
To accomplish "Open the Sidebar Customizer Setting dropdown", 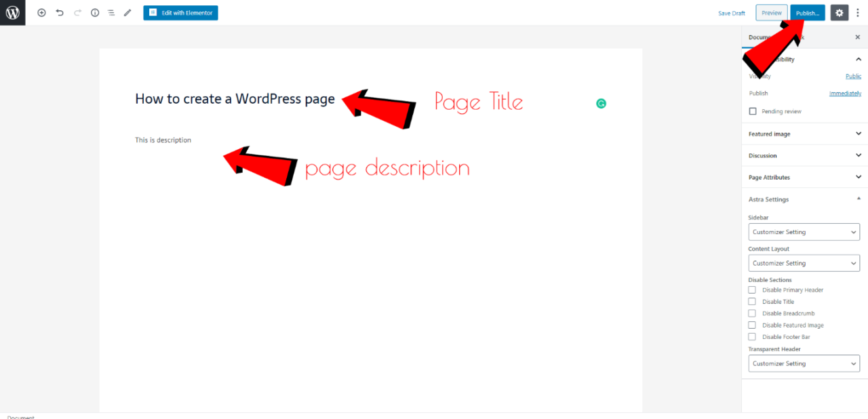I will (x=804, y=232).
